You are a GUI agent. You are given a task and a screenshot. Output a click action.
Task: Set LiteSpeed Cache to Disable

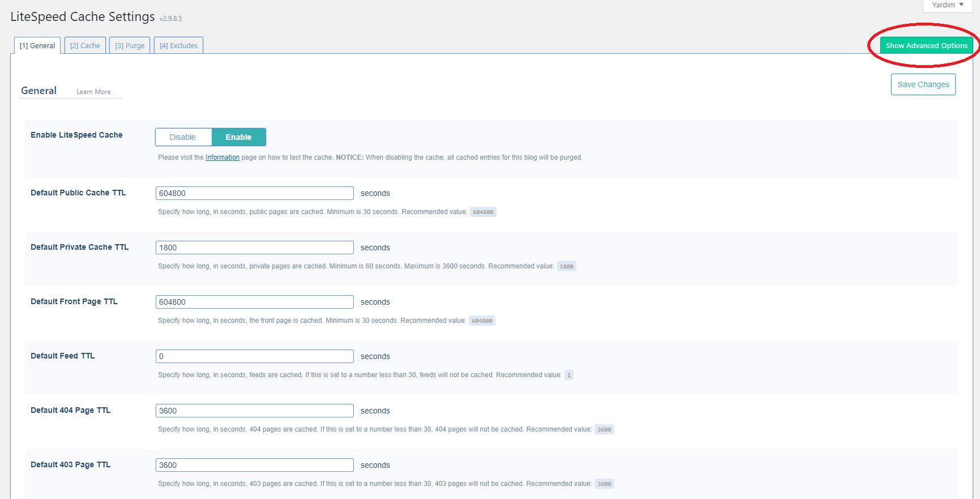pos(183,137)
